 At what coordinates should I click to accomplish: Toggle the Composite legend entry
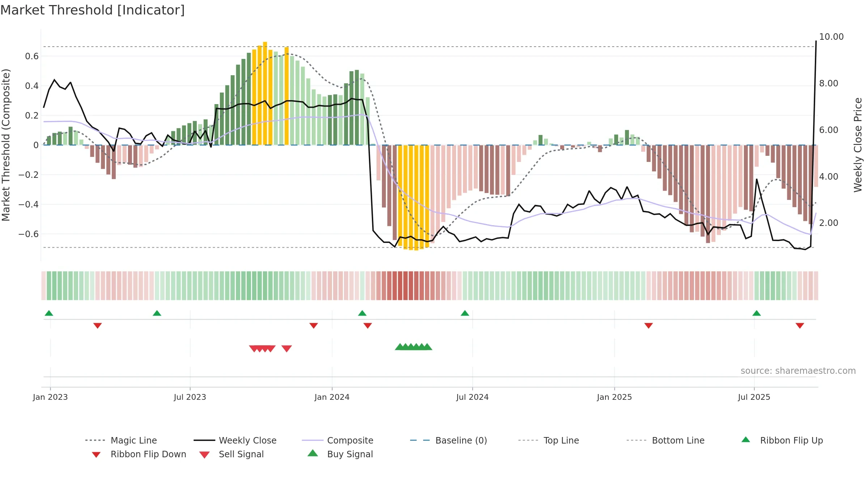[x=337, y=440]
